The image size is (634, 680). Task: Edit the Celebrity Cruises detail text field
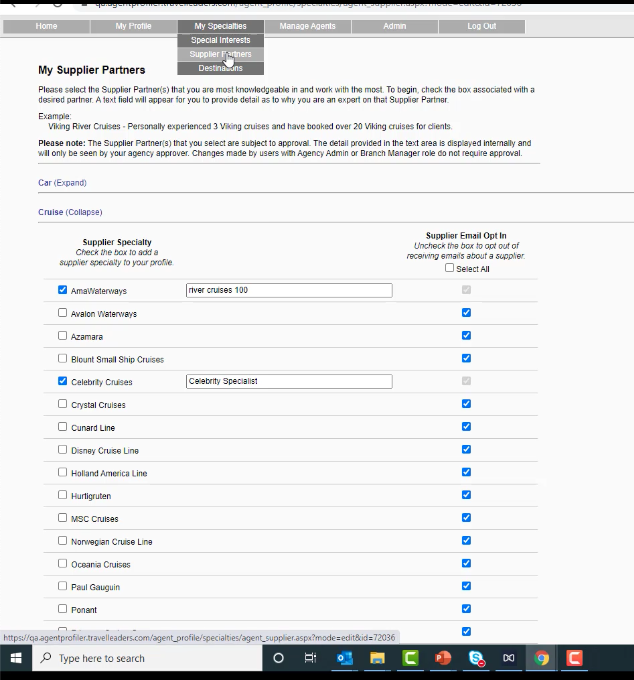coord(289,381)
